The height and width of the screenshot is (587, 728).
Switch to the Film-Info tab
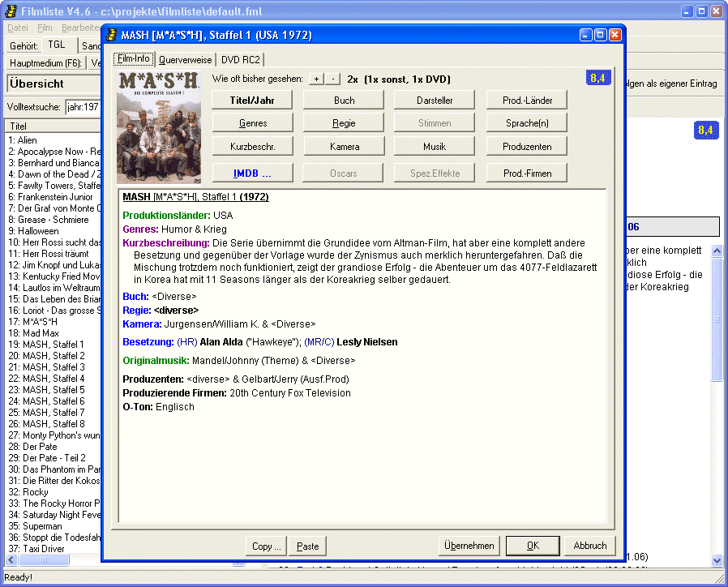[134, 58]
